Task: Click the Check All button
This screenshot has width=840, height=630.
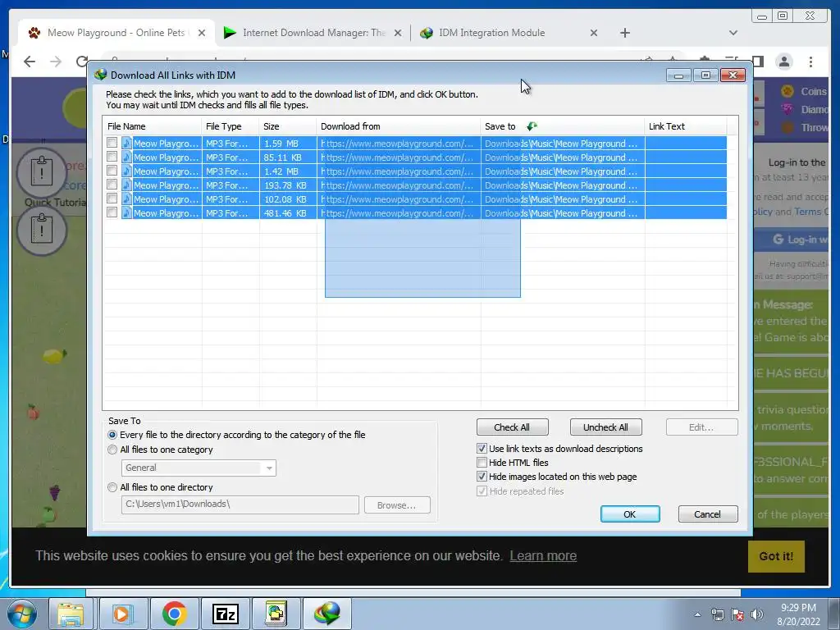Action: pyautogui.click(x=512, y=427)
